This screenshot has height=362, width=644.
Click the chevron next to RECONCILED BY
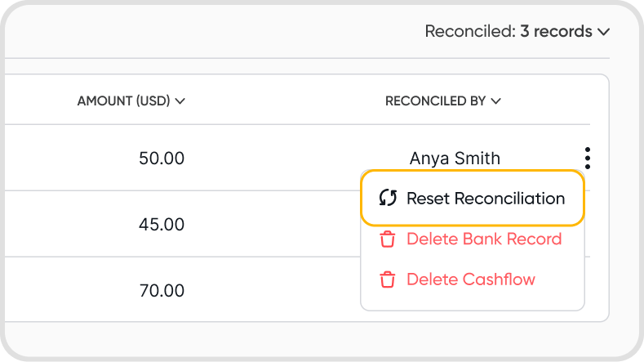coord(496,101)
